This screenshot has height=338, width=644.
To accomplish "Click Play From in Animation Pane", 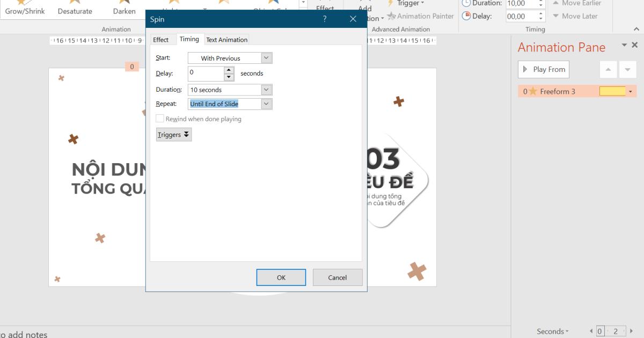I will 543,69.
